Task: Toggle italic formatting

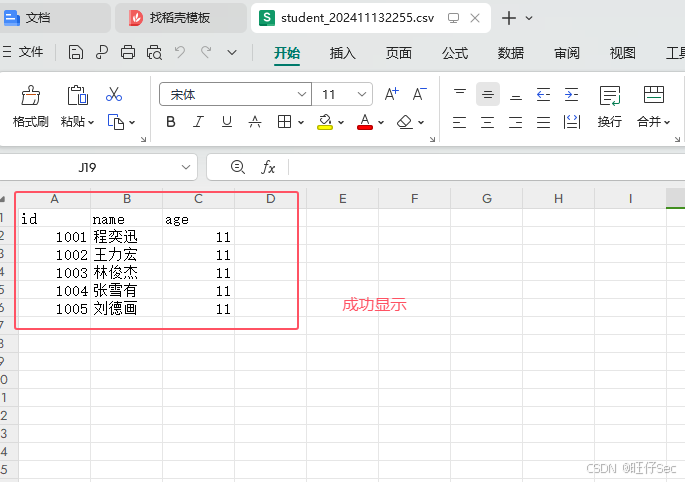Action: click(198, 122)
